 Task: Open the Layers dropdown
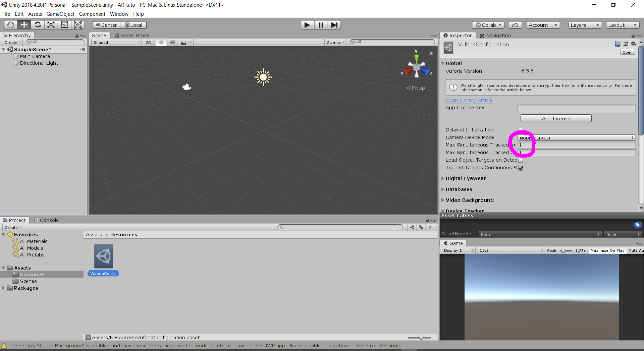coord(585,25)
